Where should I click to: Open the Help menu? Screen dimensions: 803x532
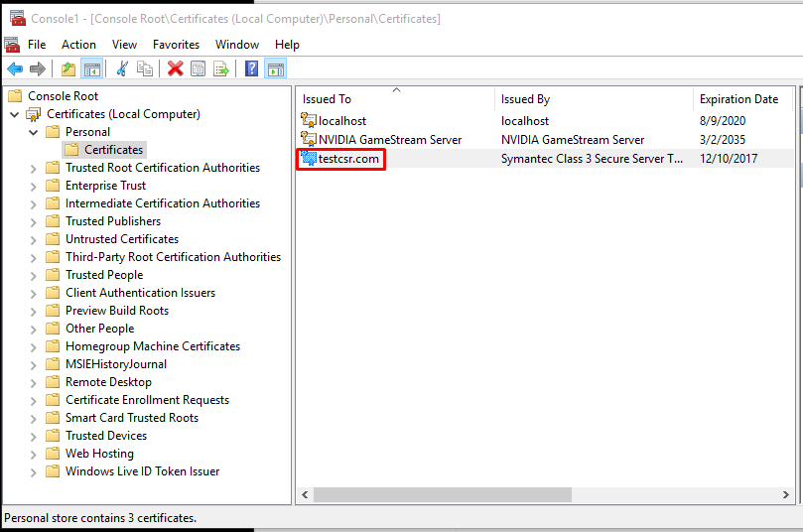click(287, 45)
